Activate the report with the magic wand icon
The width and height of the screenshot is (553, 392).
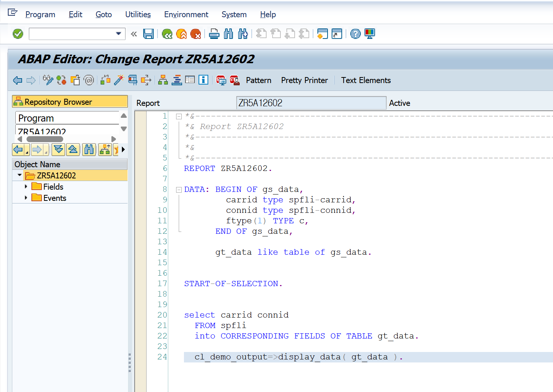tap(119, 80)
